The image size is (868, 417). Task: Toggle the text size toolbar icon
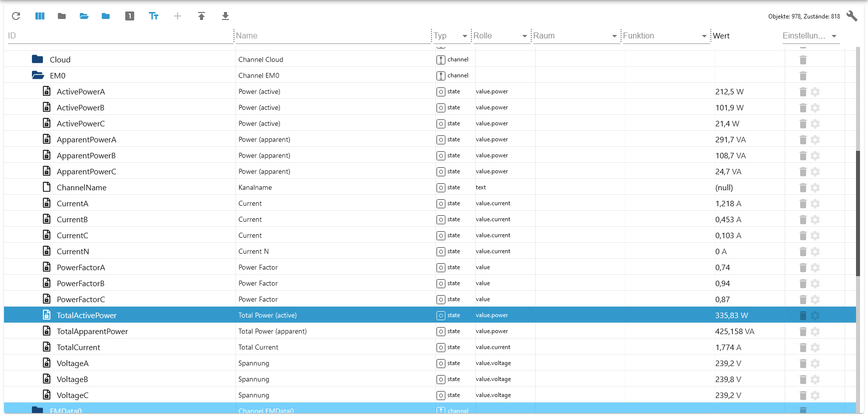tap(154, 16)
